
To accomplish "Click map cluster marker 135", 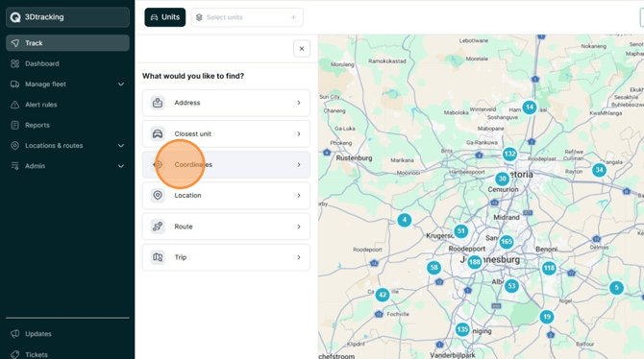I will (x=462, y=329).
